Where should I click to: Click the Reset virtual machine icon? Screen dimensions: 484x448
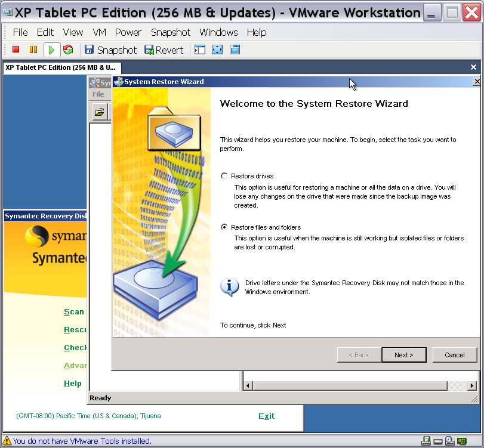[68, 50]
